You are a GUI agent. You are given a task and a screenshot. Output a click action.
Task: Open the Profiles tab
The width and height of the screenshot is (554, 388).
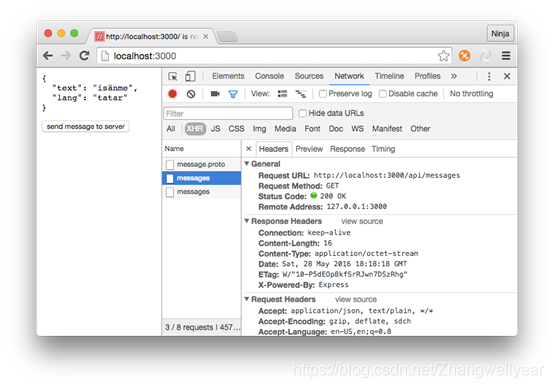tap(427, 76)
